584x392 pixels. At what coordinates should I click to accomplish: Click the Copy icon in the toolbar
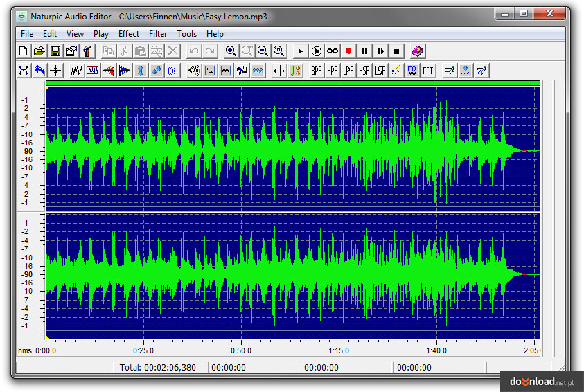point(108,51)
